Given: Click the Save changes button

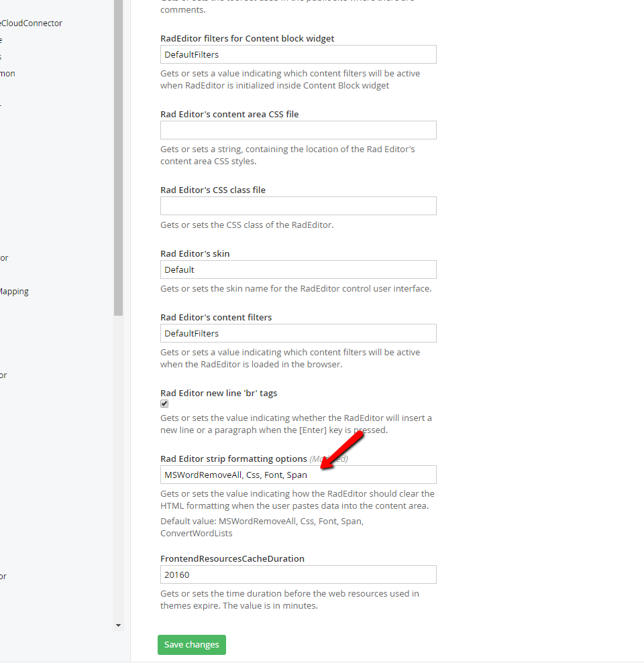Looking at the screenshot, I should point(192,644).
